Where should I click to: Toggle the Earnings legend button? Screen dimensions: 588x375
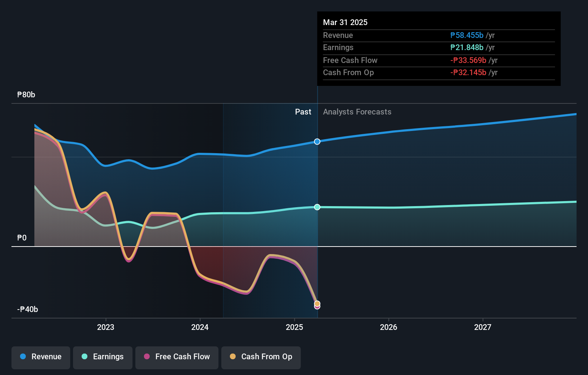click(103, 357)
